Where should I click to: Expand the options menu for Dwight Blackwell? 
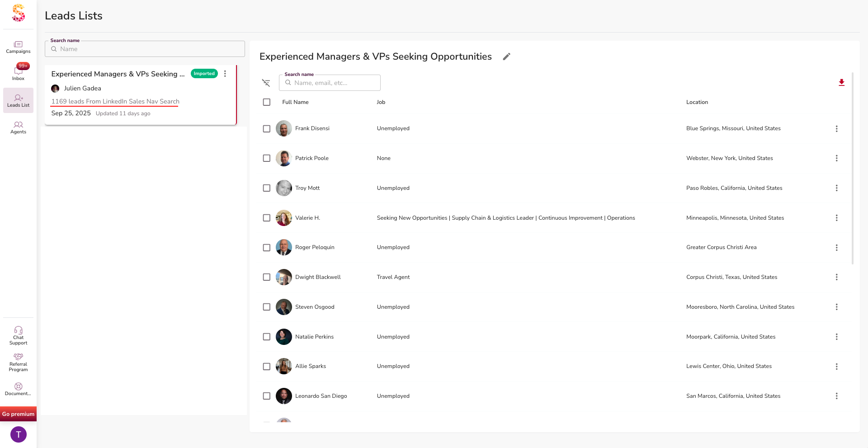836,277
